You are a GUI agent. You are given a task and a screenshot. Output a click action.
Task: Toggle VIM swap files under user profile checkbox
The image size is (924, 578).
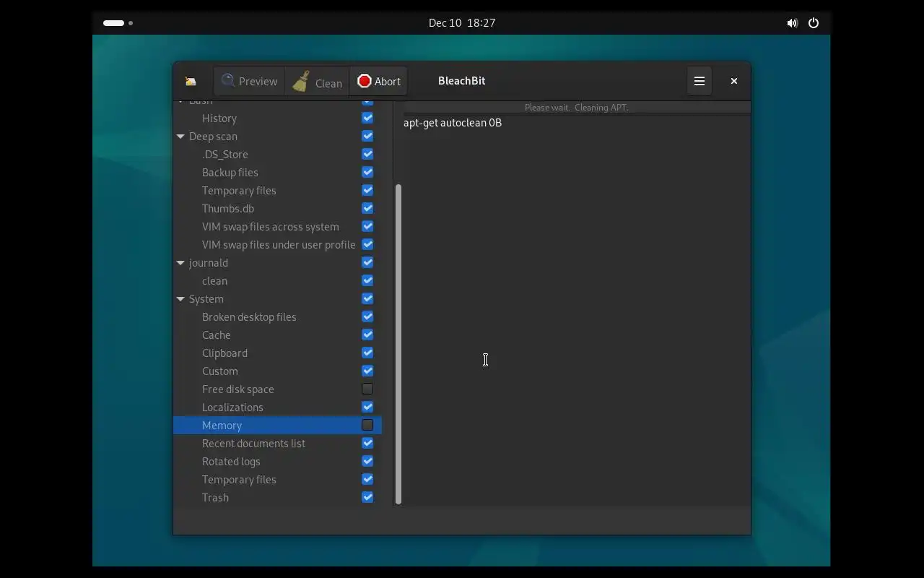(367, 244)
